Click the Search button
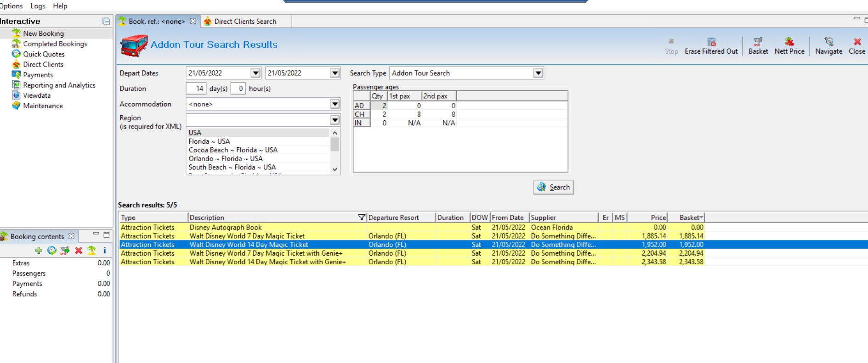This screenshot has height=363, width=868. pyautogui.click(x=553, y=187)
